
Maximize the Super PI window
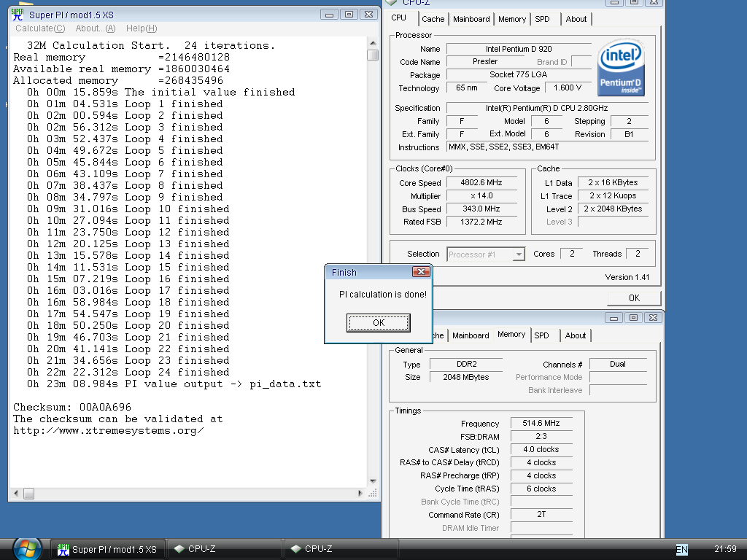349,15
